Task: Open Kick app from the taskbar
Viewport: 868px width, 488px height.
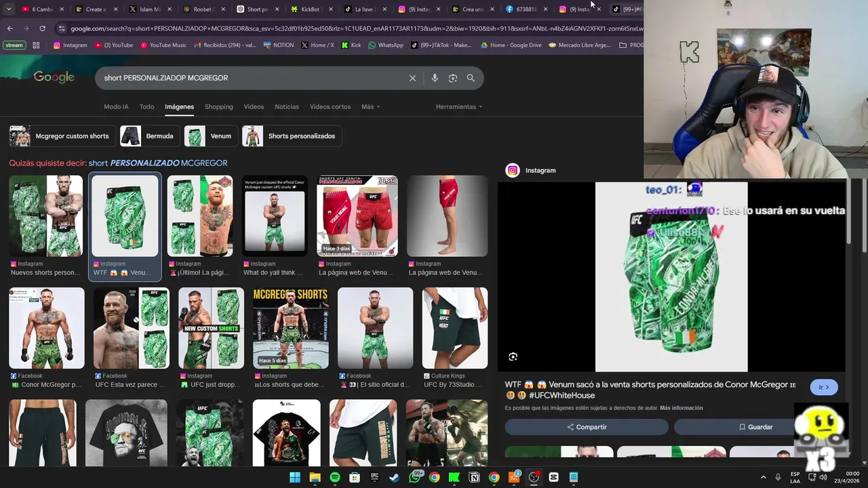Action: click(454, 477)
